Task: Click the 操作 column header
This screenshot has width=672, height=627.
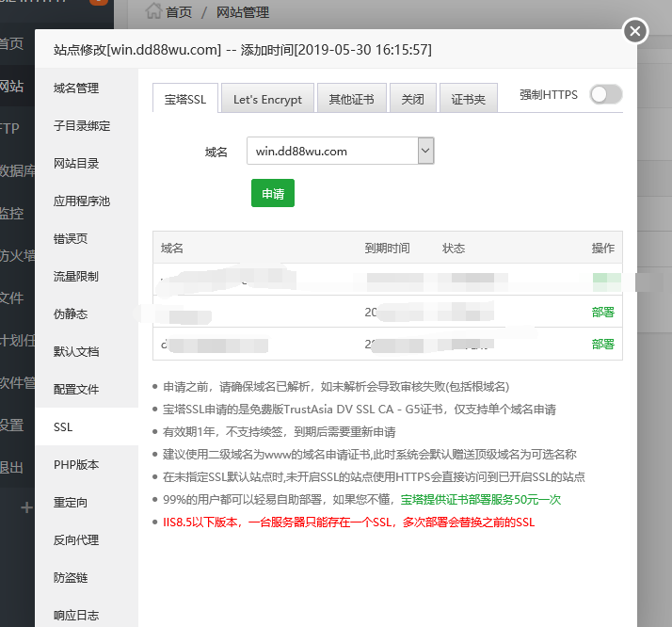Action: (x=602, y=249)
